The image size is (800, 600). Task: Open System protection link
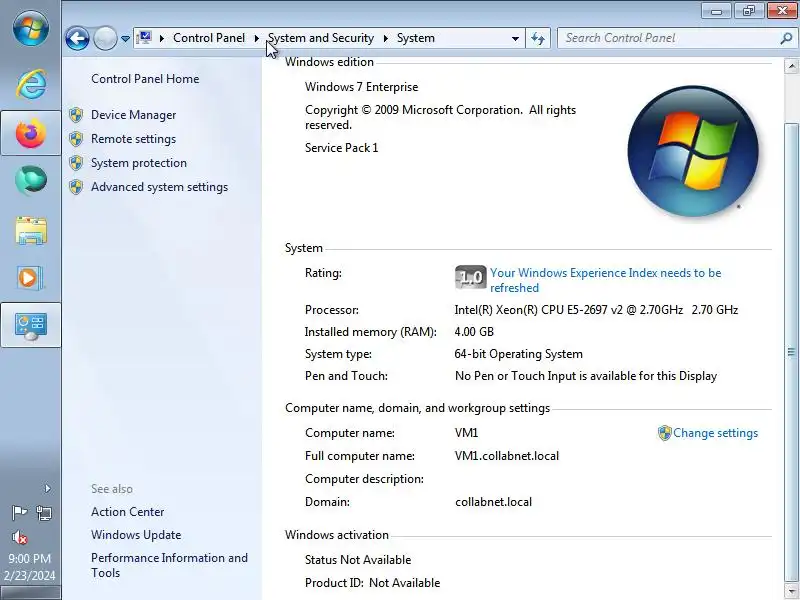point(139,163)
